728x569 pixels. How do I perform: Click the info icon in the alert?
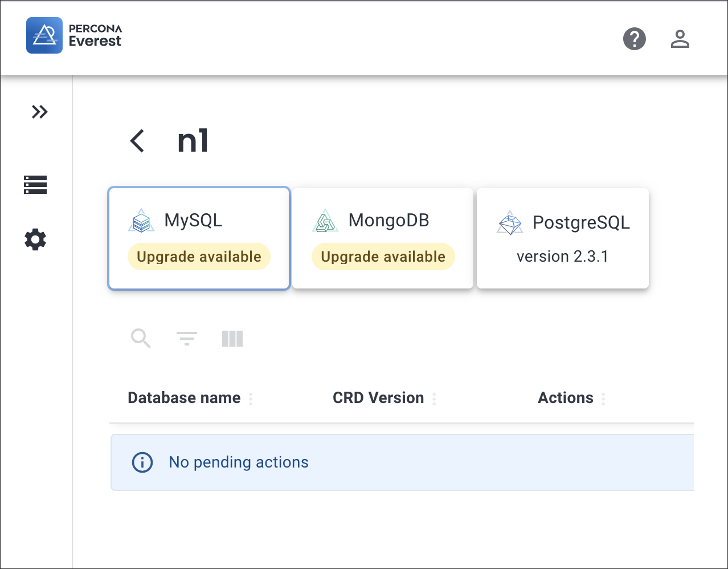point(142,462)
